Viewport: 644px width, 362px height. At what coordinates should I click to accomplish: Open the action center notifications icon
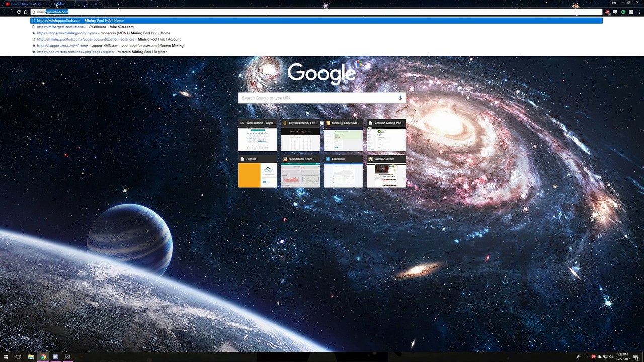(636, 357)
